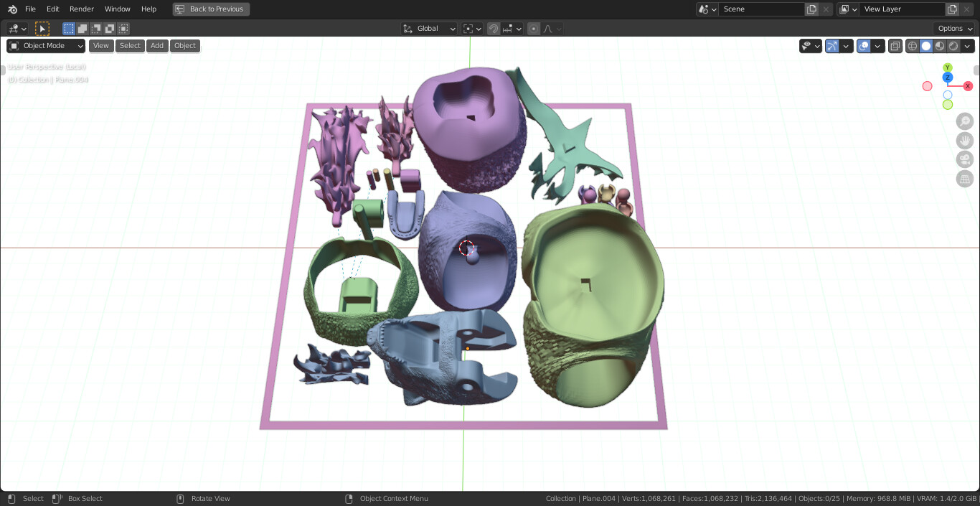This screenshot has width=980, height=506.
Task: Open the Object Mode dropdown
Action: (45, 45)
